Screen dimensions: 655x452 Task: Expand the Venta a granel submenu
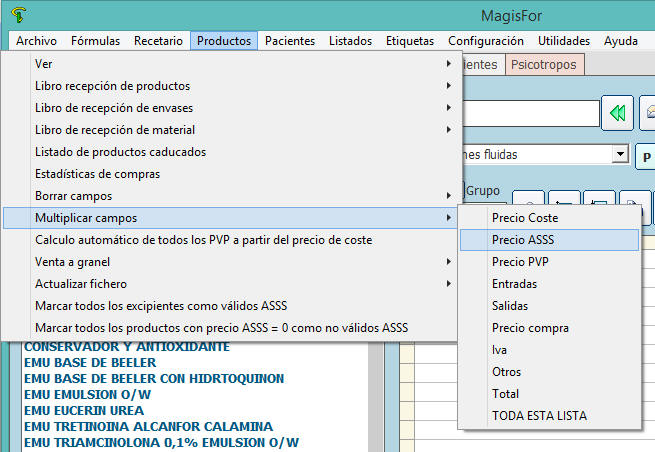point(240,262)
